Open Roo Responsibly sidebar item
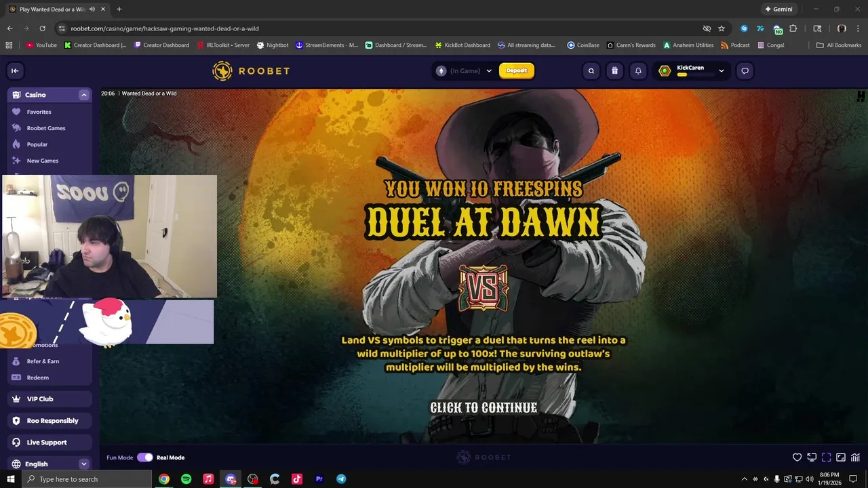The height and width of the screenshot is (488, 868). click(x=50, y=421)
